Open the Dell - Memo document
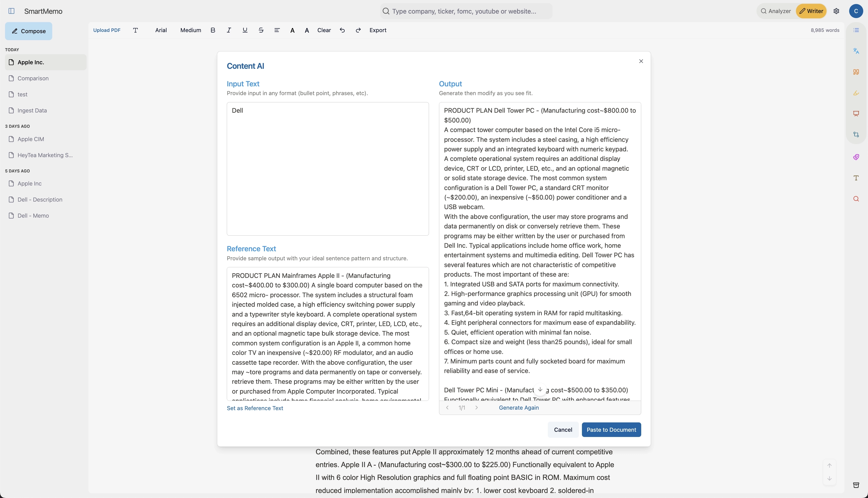This screenshot has width=868, height=498. pyautogui.click(x=46, y=216)
